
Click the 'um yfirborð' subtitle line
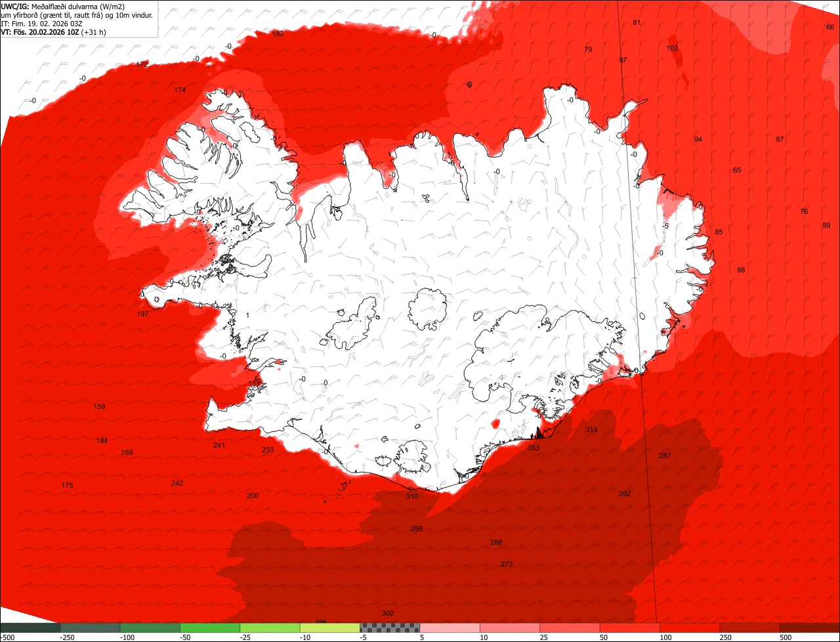pos(77,15)
